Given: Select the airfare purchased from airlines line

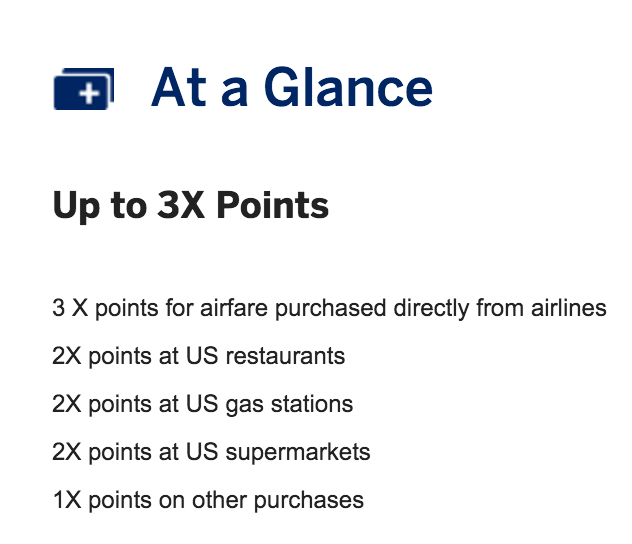Looking at the screenshot, I should pyautogui.click(x=329, y=309).
